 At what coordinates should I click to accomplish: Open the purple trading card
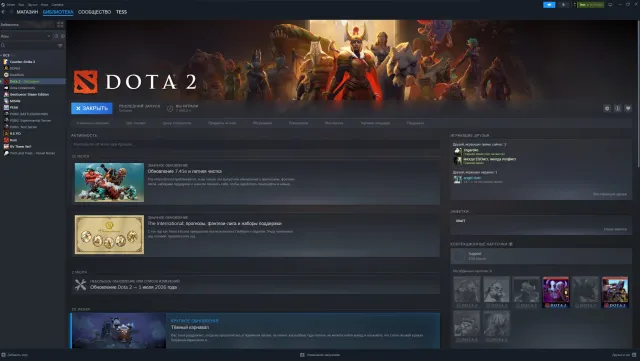pos(556,292)
